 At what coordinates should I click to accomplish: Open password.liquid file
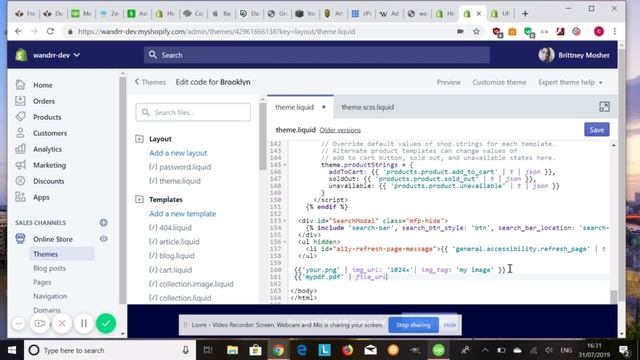(x=180, y=167)
